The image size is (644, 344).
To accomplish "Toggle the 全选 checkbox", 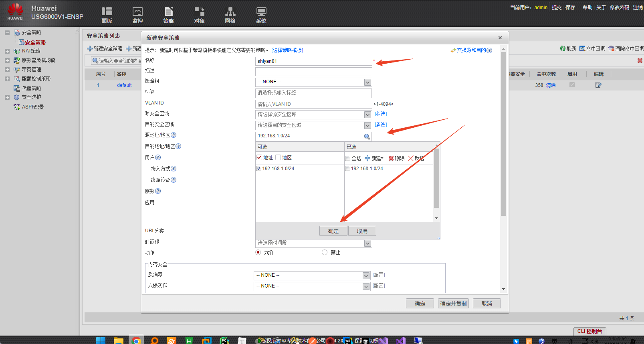I will (348, 159).
